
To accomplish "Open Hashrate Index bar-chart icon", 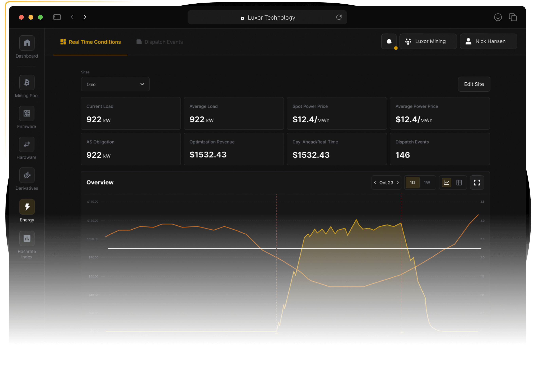I will click(x=27, y=238).
